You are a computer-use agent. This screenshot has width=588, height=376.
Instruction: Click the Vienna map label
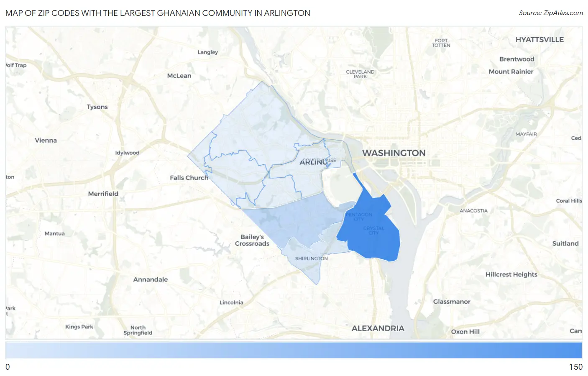pos(46,141)
